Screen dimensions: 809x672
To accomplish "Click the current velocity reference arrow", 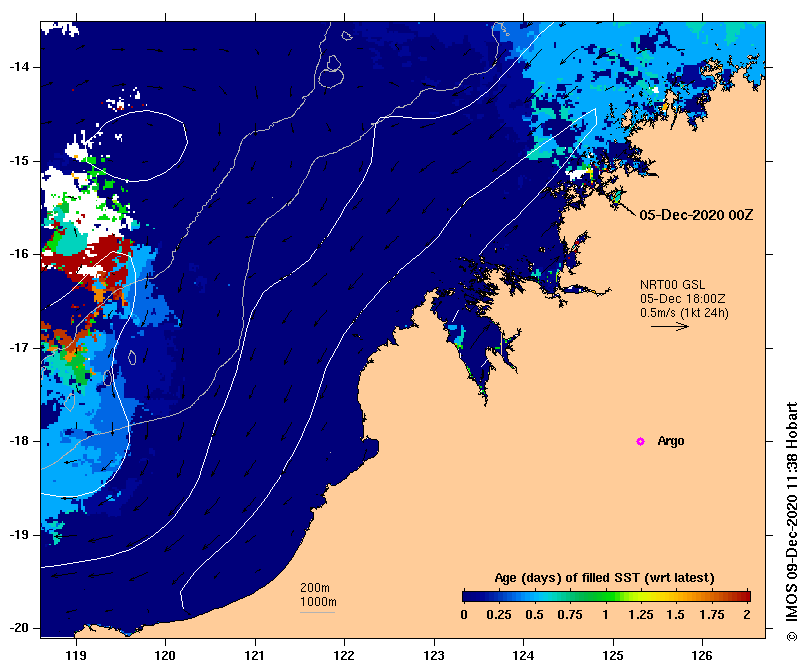I will click(x=670, y=326).
